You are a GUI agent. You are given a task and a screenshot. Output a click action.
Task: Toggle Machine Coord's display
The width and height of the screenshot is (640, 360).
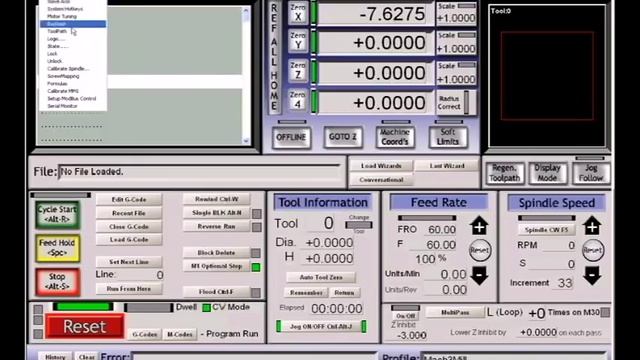pos(395,137)
